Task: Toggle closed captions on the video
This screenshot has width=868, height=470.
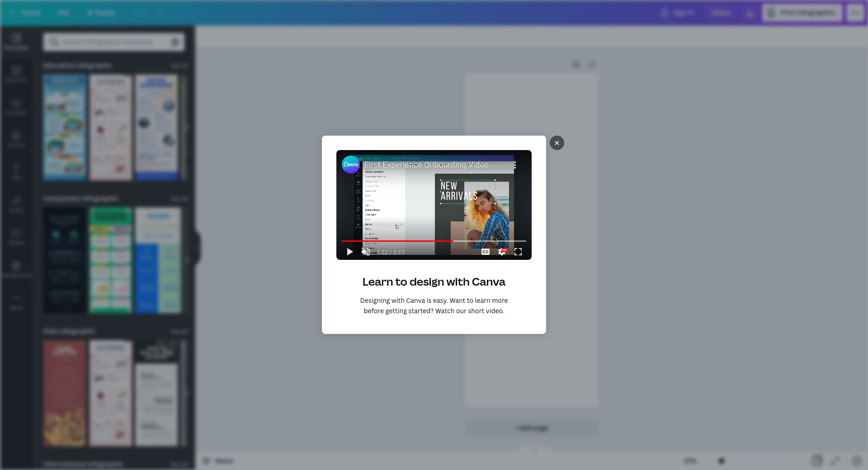Action: (x=486, y=252)
